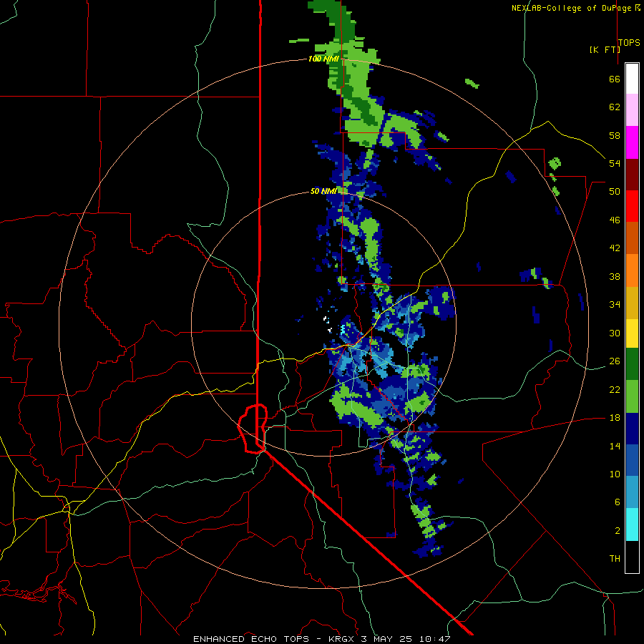Click the '30' legend value
The height and width of the screenshot is (644, 644).
pos(615,333)
